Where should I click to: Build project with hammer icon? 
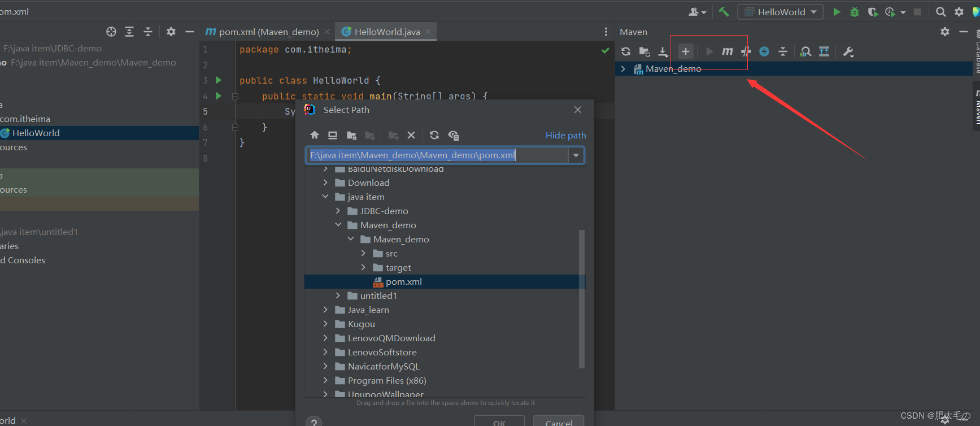724,11
